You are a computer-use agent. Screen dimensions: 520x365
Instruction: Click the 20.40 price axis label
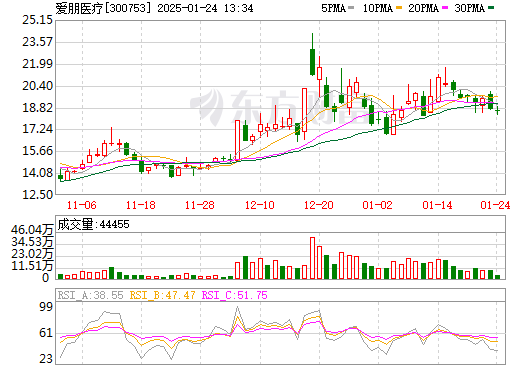tap(37, 86)
